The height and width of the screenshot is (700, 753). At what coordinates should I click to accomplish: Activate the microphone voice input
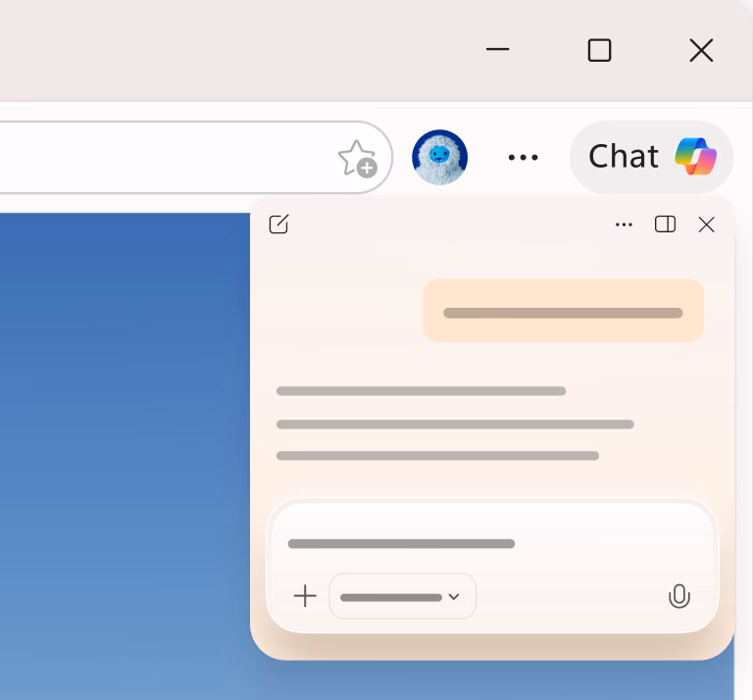pos(679,596)
